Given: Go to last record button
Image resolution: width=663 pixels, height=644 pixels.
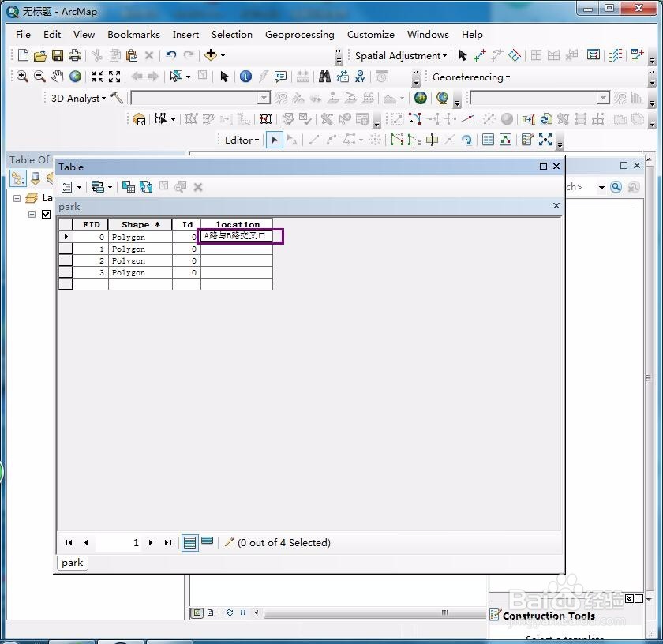Looking at the screenshot, I should 168,542.
